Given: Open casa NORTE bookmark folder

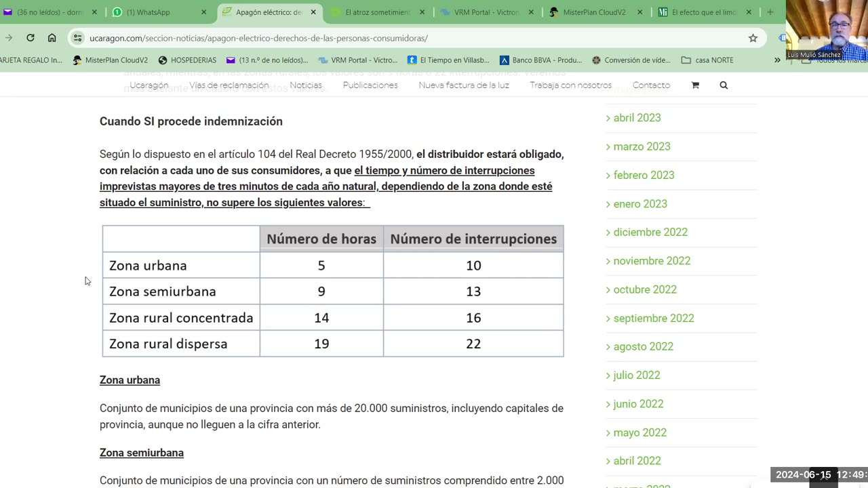Looking at the screenshot, I should pyautogui.click(x=707, y=60).
